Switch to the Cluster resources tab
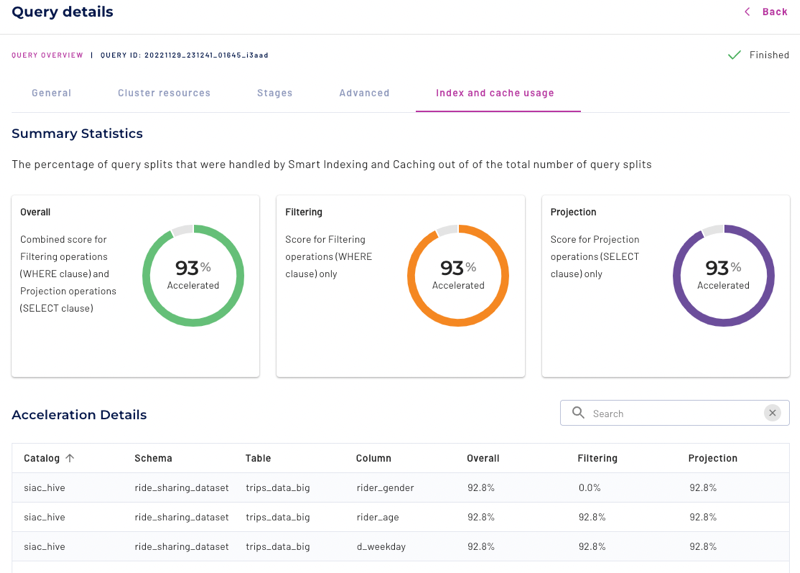The image size is (800, 573). point(164,93)
